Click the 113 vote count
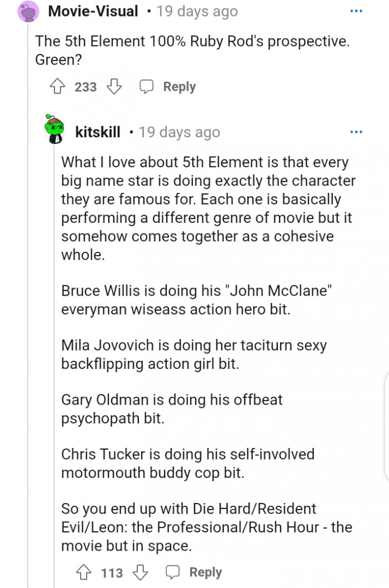389x588 pixels. (112, 572)
